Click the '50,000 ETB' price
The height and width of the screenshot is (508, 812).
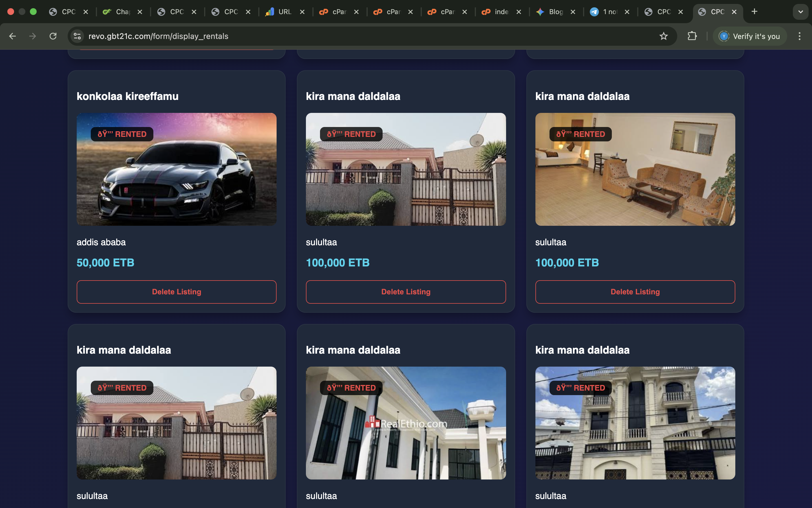click(x=105, y=262)
